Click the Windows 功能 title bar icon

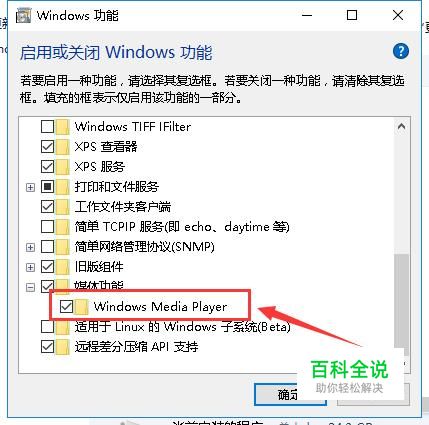coord(24,15)
